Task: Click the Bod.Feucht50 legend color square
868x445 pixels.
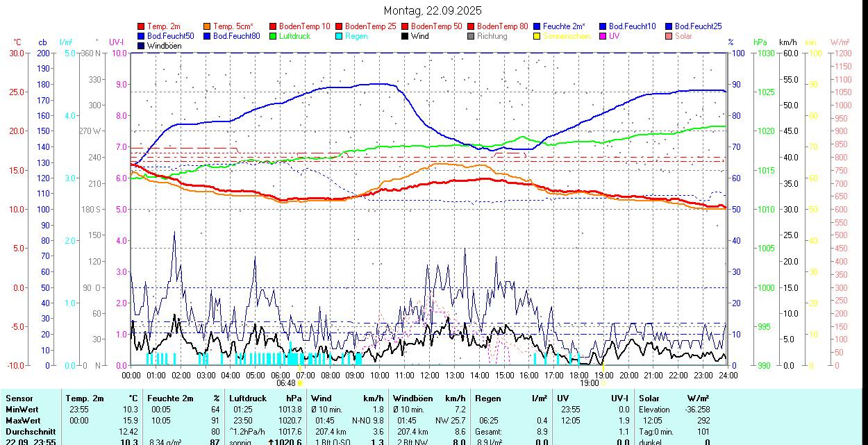Action: click(141, 36)
